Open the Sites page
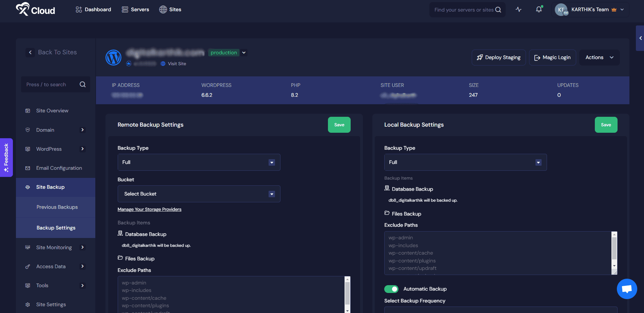644x313 pixels. tap(170, 10)
